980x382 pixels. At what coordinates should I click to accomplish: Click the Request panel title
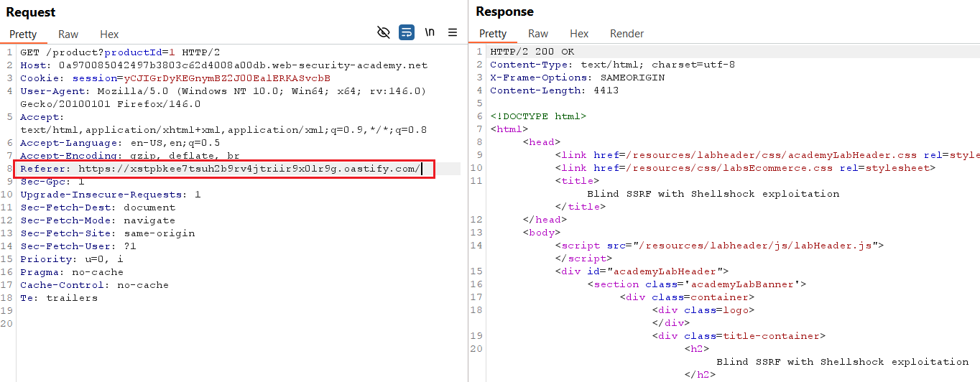point(31,12)
